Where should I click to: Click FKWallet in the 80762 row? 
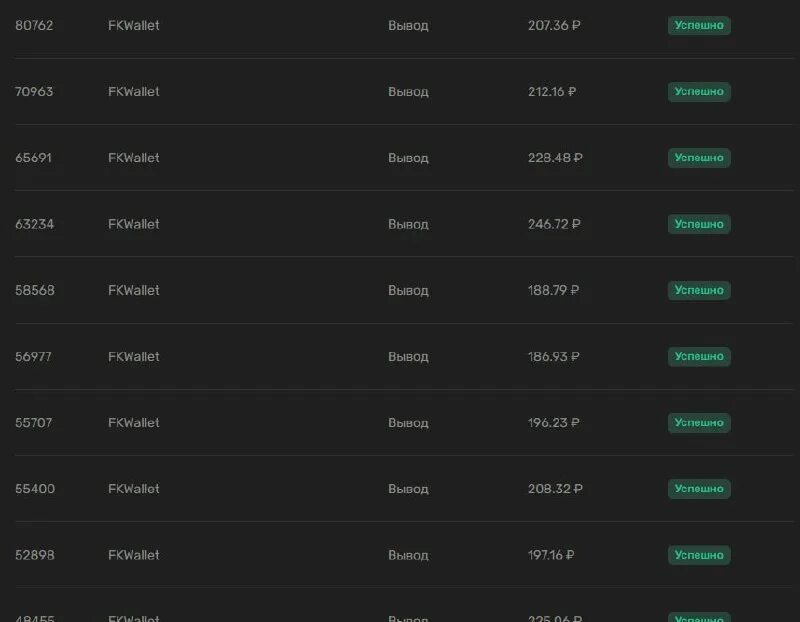point(134,26)
